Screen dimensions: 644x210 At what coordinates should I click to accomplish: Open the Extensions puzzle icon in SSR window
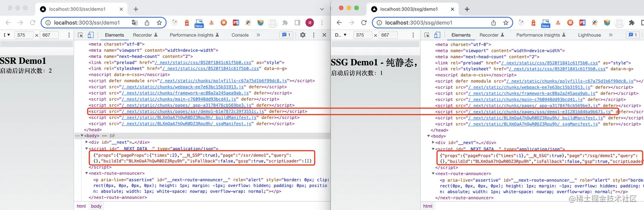285,23
